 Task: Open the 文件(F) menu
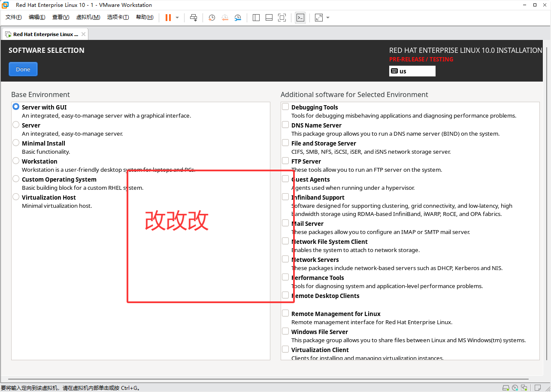(x=13, y=17)
